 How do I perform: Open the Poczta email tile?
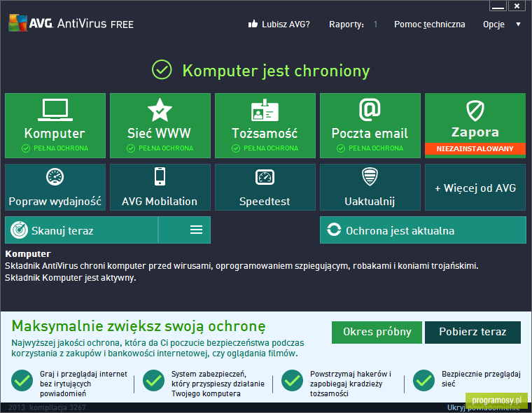(x=370, y=125)
